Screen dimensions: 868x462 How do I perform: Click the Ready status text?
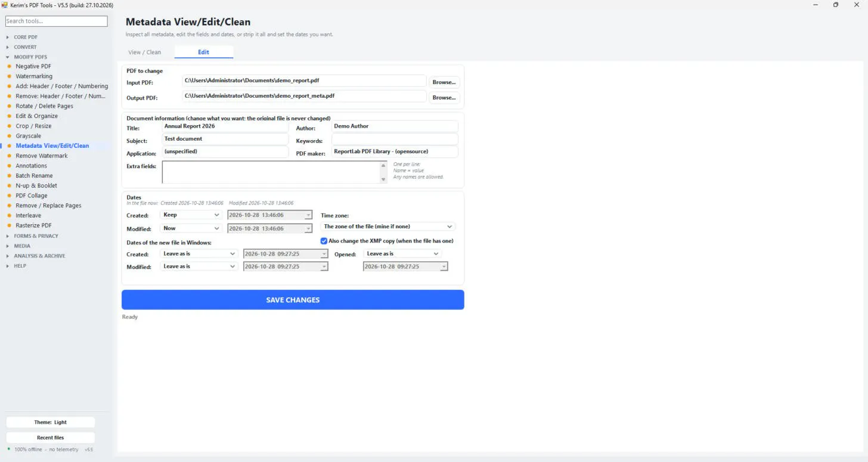coord(130,317)
